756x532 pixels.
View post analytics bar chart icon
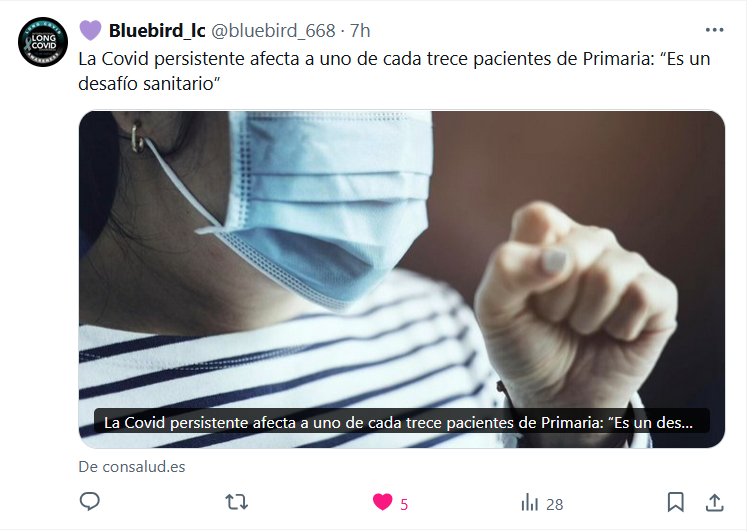point(529,503)
